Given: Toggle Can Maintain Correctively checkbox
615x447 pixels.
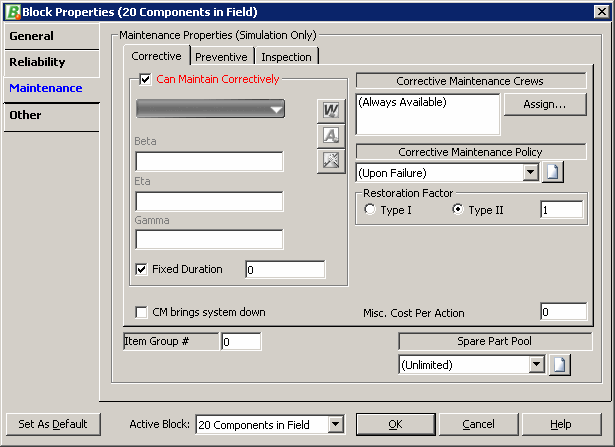Looking at the screenshot, I should [145, 80].
